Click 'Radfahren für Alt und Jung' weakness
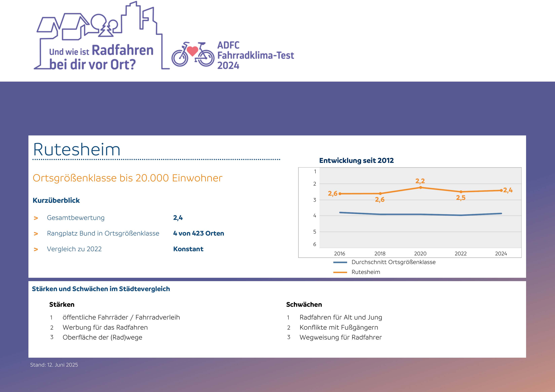Image resolution: width=555 pixels, height=392 pixels. (341, 317)
